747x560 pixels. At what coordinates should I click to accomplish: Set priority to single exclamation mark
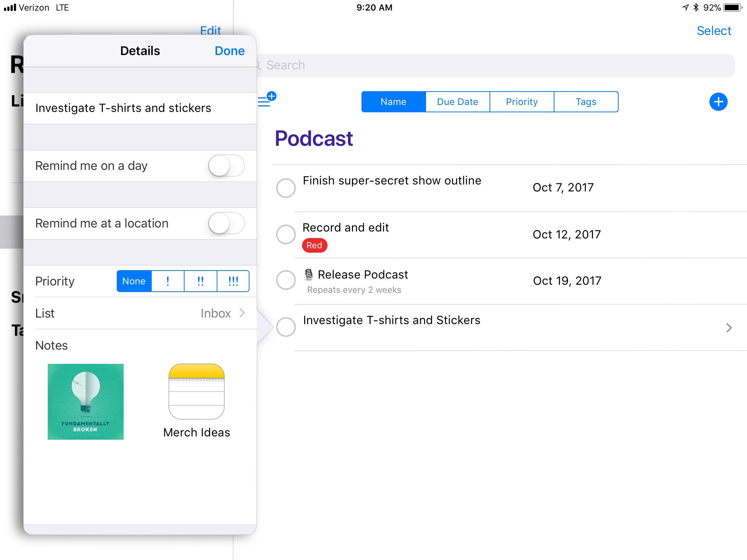point(167,281)
